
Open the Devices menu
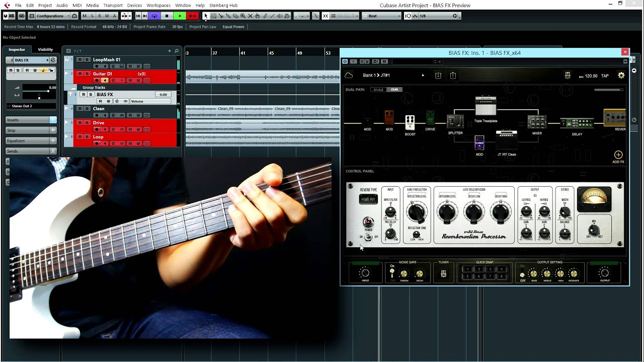[x=134, y=5]
